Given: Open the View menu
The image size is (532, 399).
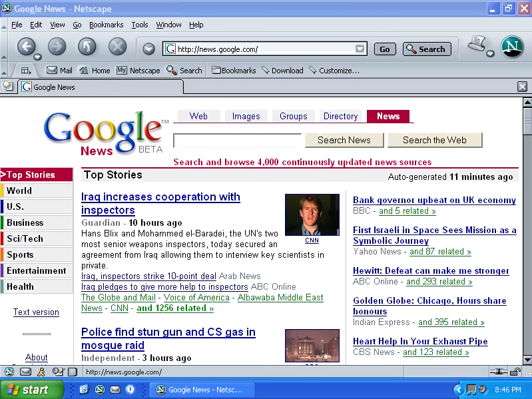Looking at the screenshot, I should (x=57, y=25).
